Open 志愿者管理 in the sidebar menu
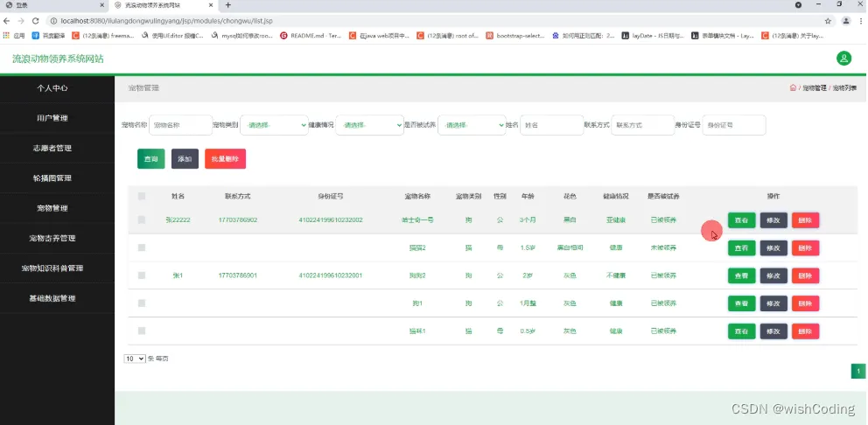 [52, 149]
